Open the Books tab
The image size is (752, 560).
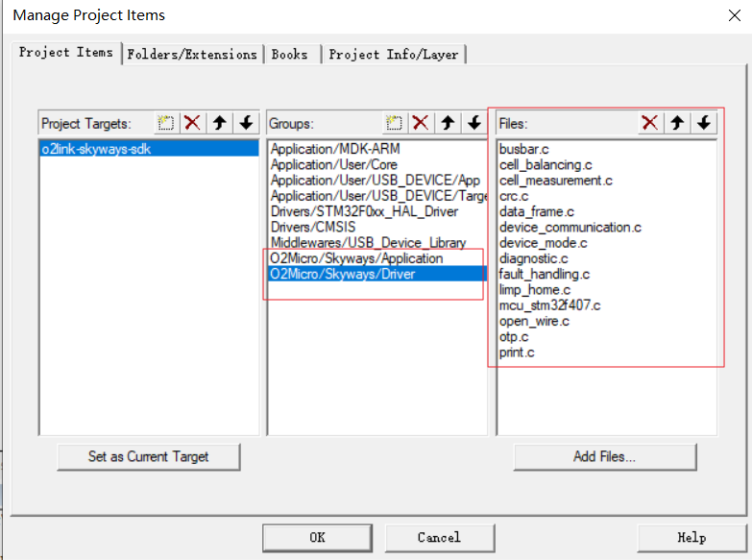[290, 54]
